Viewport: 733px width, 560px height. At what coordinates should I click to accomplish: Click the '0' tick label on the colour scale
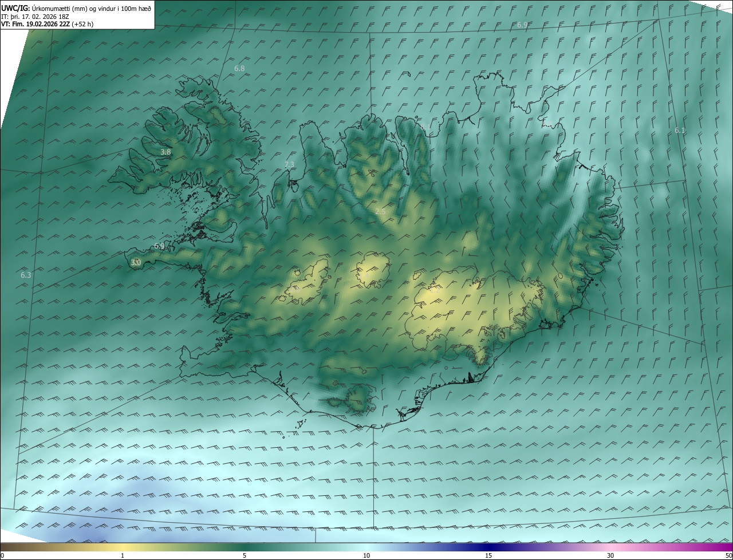click(x=2, y=556)
